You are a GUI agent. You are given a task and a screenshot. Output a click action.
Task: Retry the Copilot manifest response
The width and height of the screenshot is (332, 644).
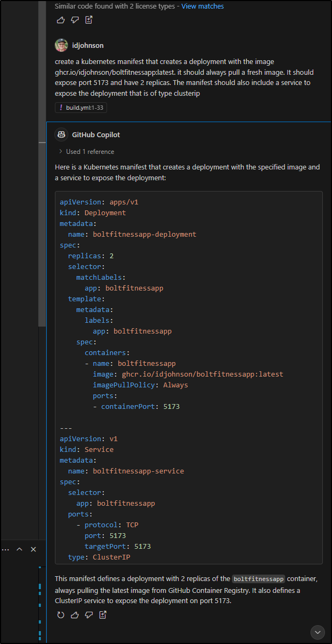click(x=60, y=615)
